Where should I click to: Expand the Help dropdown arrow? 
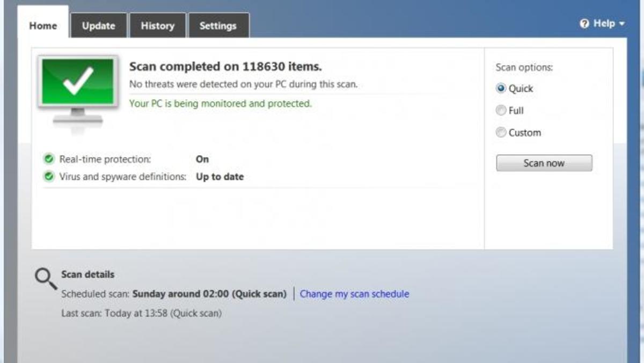[622, 24]
